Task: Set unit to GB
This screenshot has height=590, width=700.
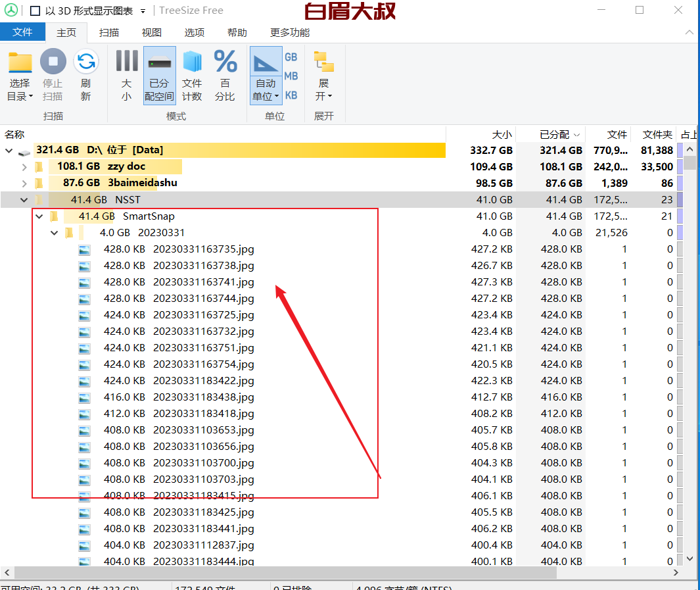Action: (x=291, y=57)
